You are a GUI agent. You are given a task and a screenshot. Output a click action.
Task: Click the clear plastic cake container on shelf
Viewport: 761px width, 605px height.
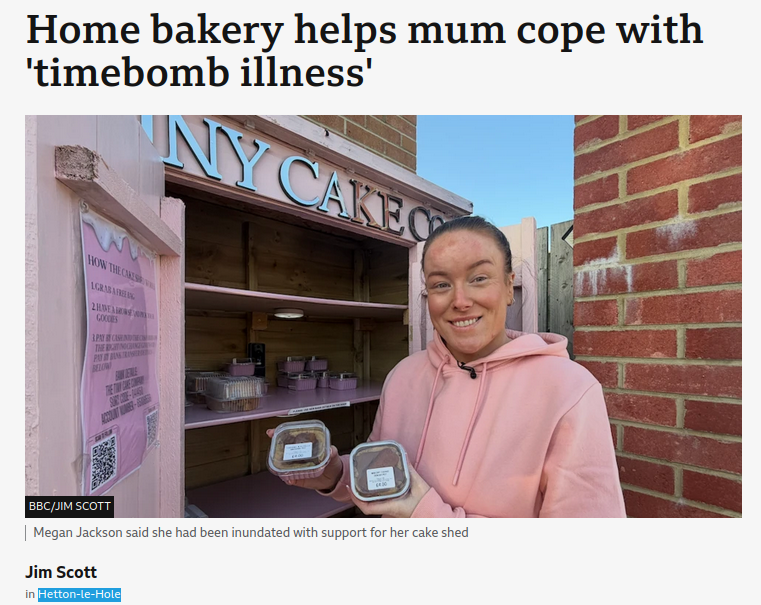pyautogui.click(x=234, y=393)
